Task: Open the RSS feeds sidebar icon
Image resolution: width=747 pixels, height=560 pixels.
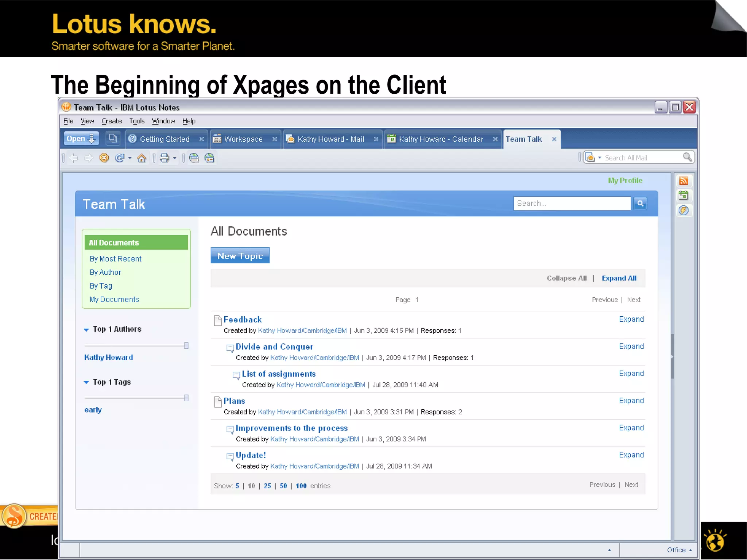Action: point(684,181)
